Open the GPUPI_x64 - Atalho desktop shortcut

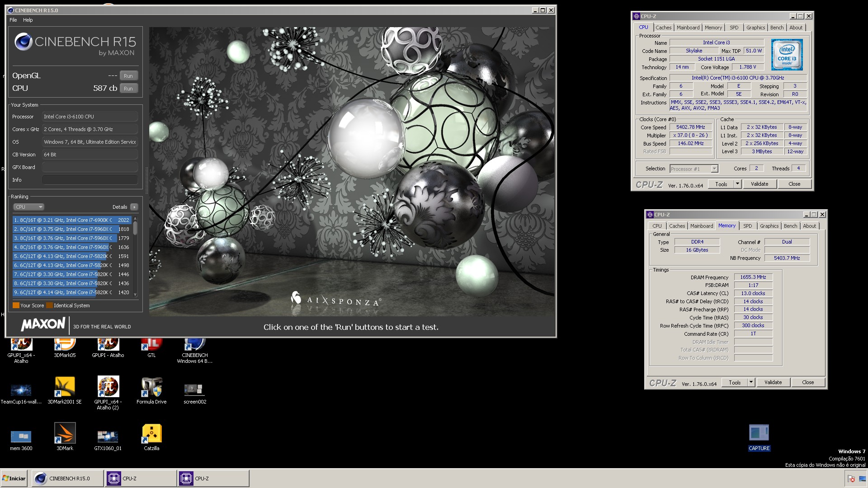pos(21,351)
